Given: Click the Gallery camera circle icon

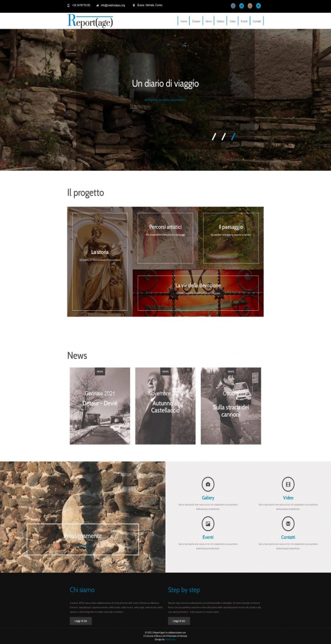Looking at the screenshot, I should click(x=208, y=484).
